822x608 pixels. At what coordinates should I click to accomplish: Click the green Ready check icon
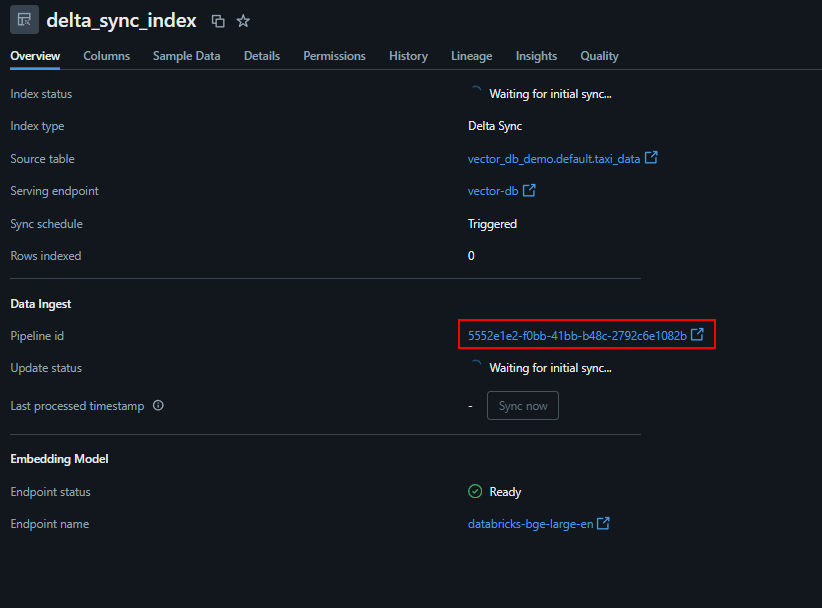point(475,491)
